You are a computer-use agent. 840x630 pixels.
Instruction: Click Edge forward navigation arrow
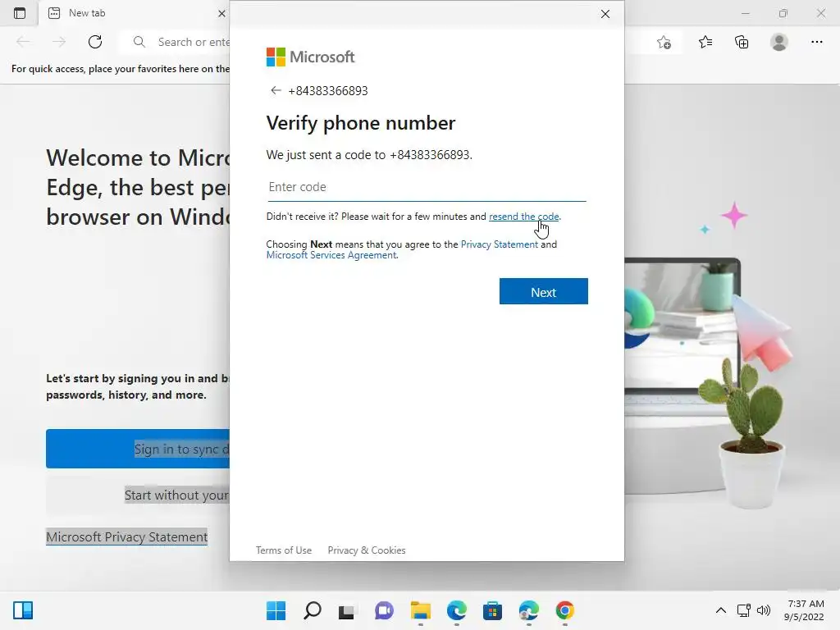click(59, 42)
